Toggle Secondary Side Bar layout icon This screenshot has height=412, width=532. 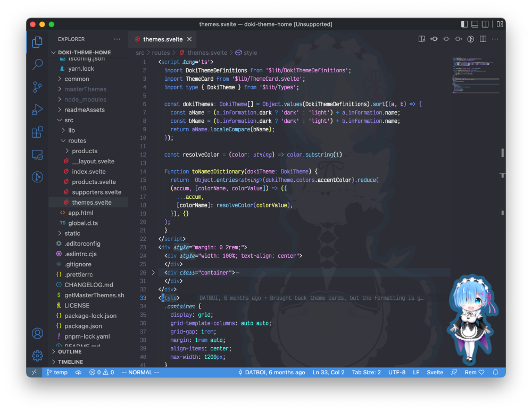click(x=485, y=24)
